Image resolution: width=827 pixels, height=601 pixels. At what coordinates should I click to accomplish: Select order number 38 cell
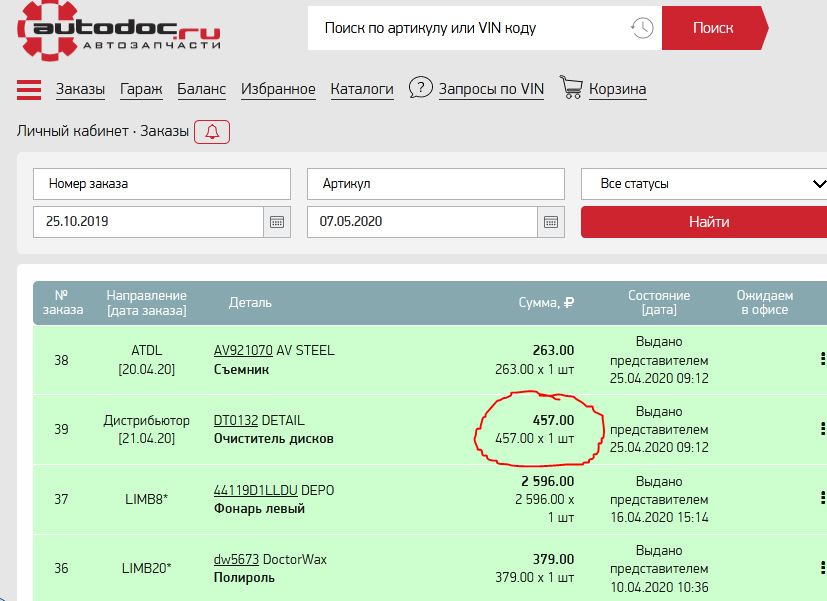[x=61, y=360]
